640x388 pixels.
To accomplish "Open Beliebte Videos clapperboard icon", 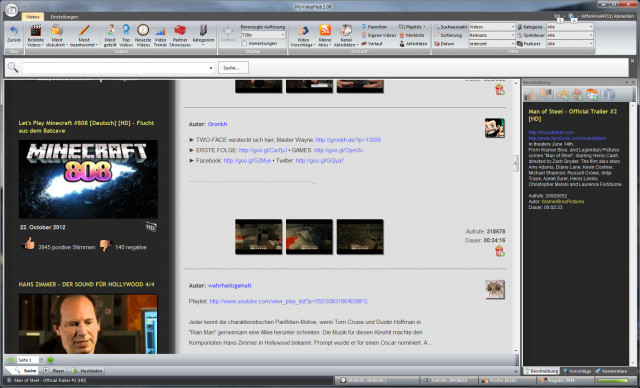I will click(x=36, y=31).
